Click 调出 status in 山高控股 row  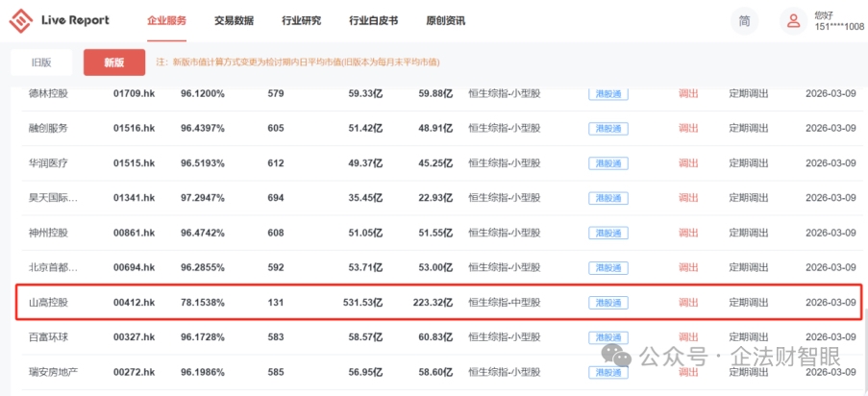(688, 303)
